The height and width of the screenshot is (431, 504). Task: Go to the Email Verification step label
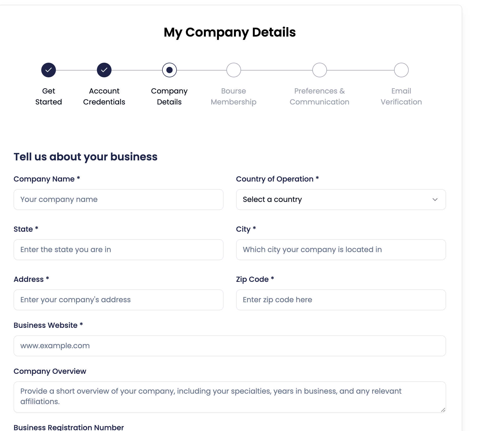pos(401,96)
